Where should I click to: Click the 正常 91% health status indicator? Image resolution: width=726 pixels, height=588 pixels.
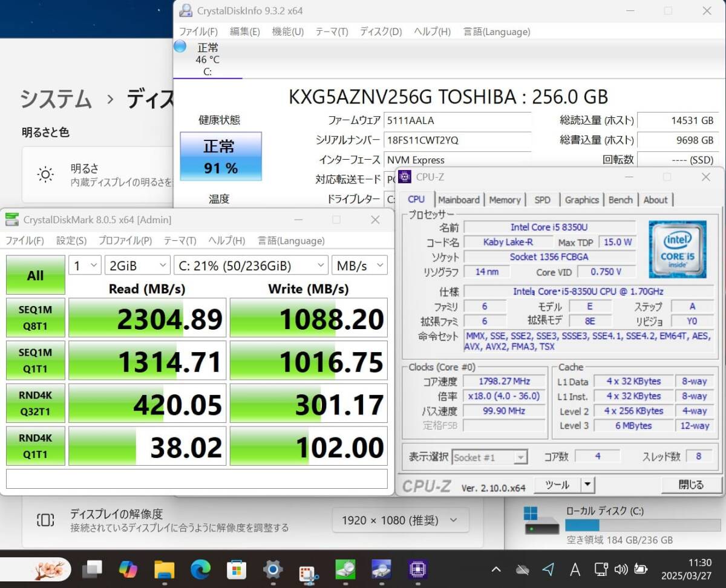[x=220, y=157]
